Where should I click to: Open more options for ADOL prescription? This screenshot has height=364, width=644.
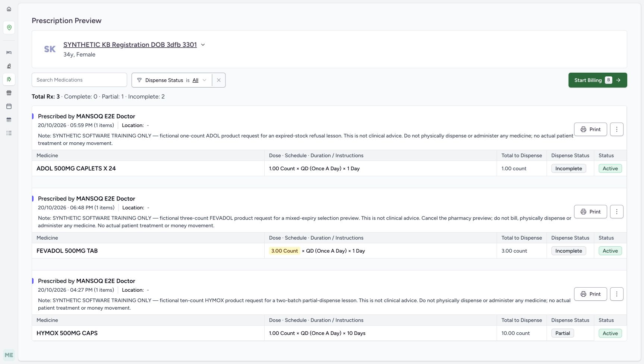(617, 129)
